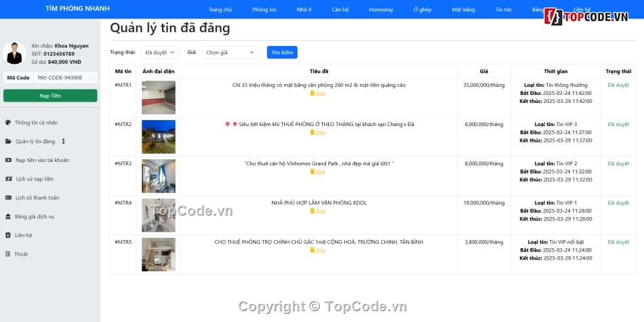Click the user avatar picture
This screenshot has width=644, height=322.
[x=14, y=54]
